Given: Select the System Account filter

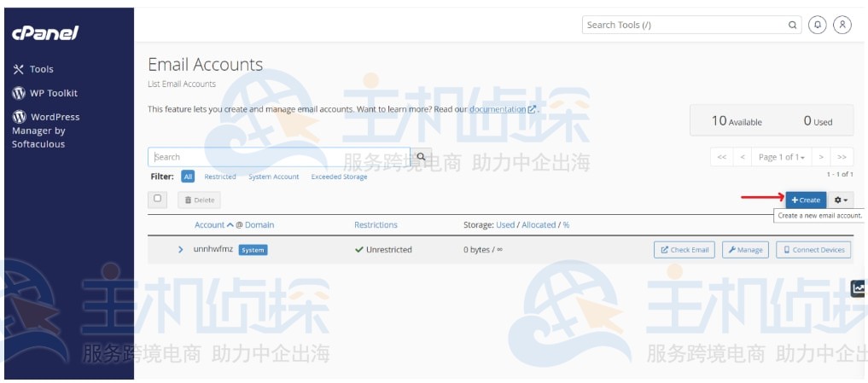Looking at the screenshot, I should coord(273,177).
